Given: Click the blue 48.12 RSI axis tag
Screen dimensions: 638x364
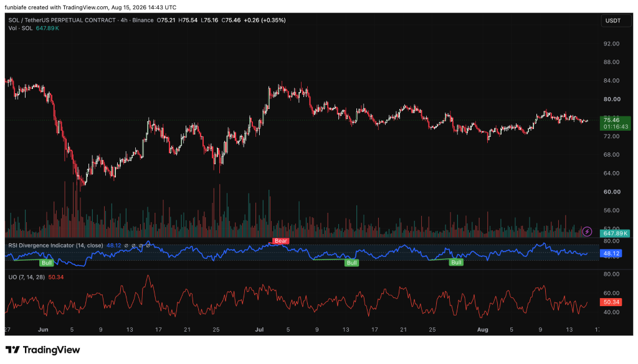Looking at the screenshot, I should pos(611,253).
